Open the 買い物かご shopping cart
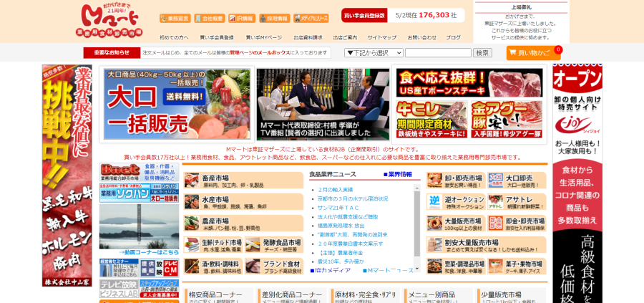The image size is (644, 303). point(533,53)
